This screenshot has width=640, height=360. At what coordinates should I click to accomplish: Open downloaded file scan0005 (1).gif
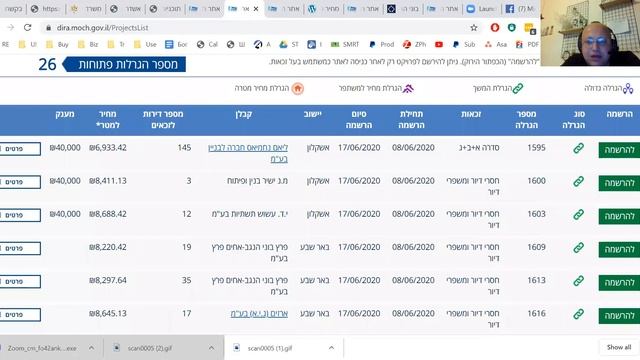point(270,348)
